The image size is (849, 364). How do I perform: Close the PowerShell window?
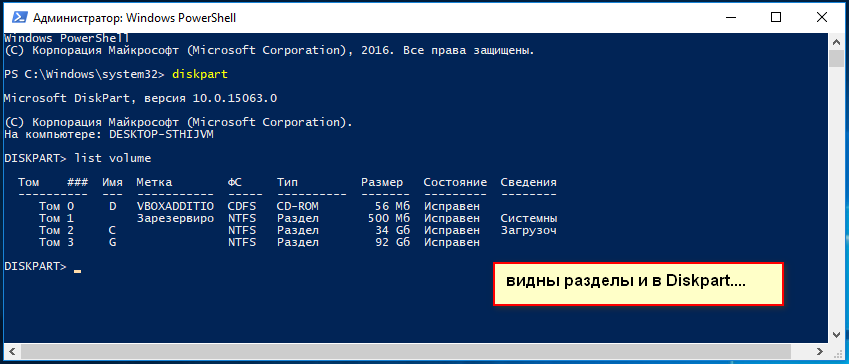822,17
